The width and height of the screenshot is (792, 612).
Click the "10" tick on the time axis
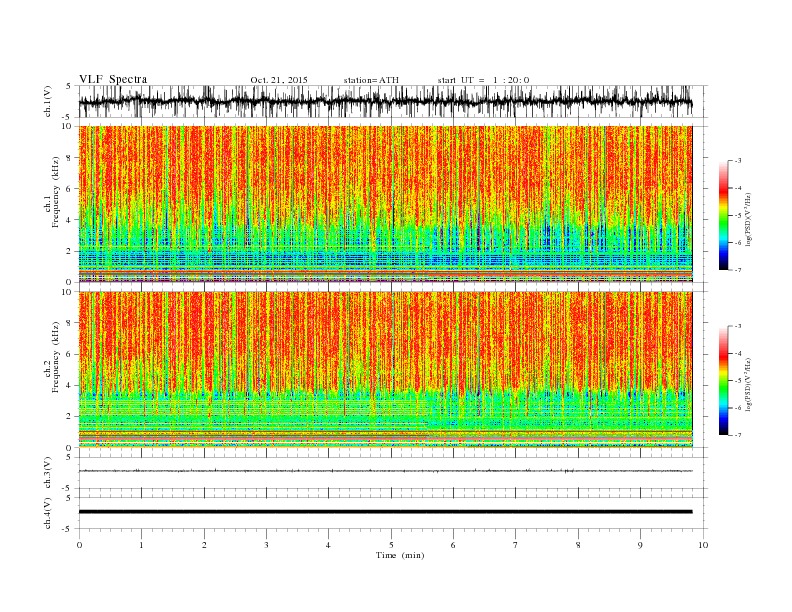[703, 545]
